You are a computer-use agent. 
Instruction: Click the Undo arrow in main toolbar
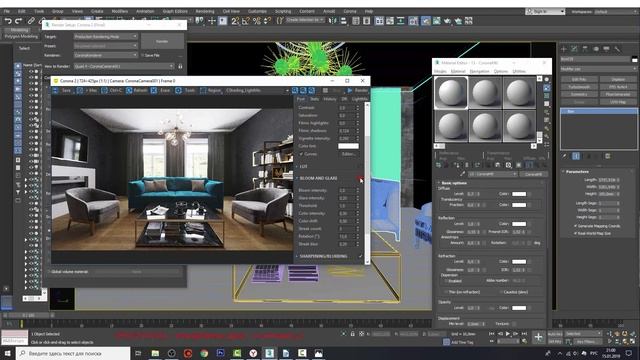click(x=8, y=21)
